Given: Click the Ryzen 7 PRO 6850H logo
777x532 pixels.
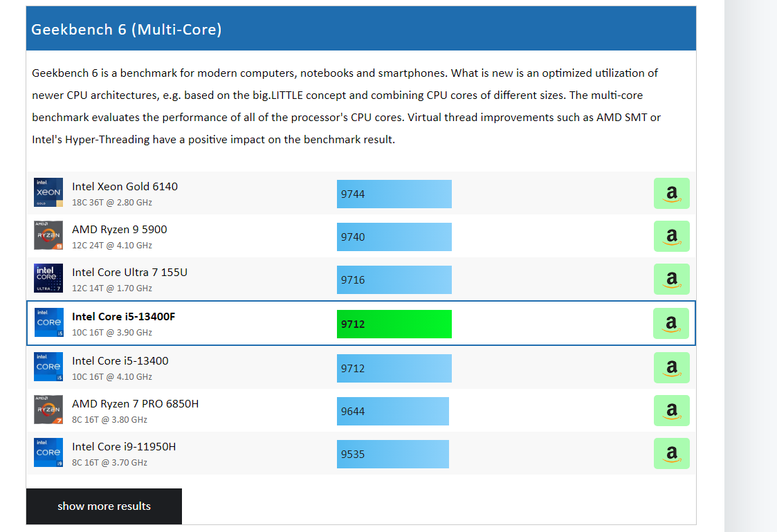Looking at the screenshot, I should click(x=48, y=410).
